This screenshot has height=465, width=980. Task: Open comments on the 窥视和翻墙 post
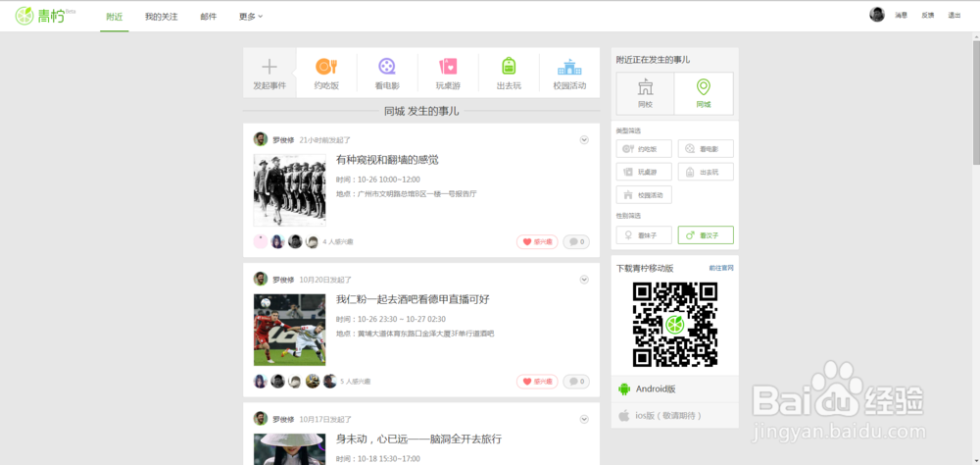(x=575, y=241)
